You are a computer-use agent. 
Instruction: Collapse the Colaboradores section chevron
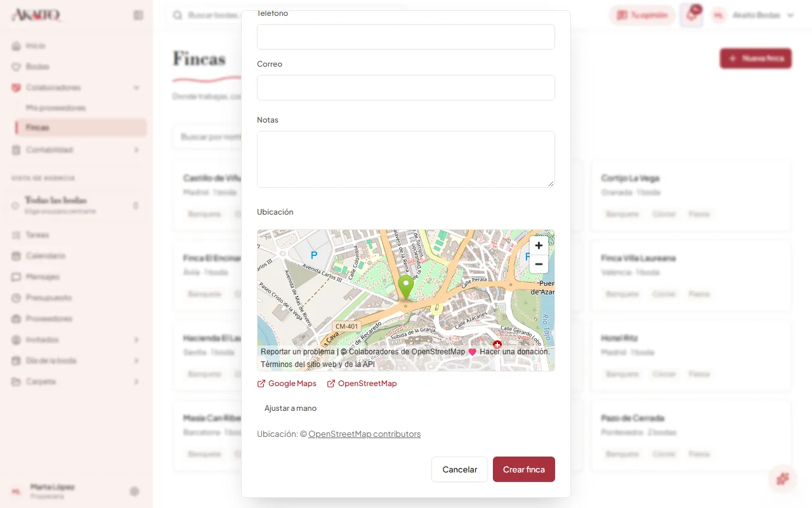tap(136, 88)
